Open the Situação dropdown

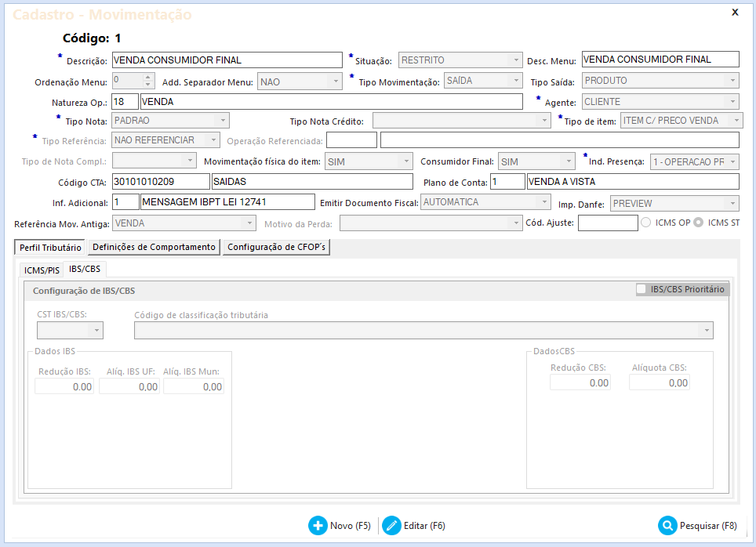(x=516, y=60)
